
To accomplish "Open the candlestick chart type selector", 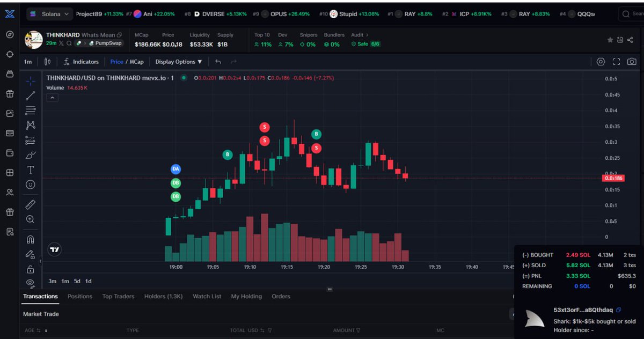I will click(x=48, y=62).
